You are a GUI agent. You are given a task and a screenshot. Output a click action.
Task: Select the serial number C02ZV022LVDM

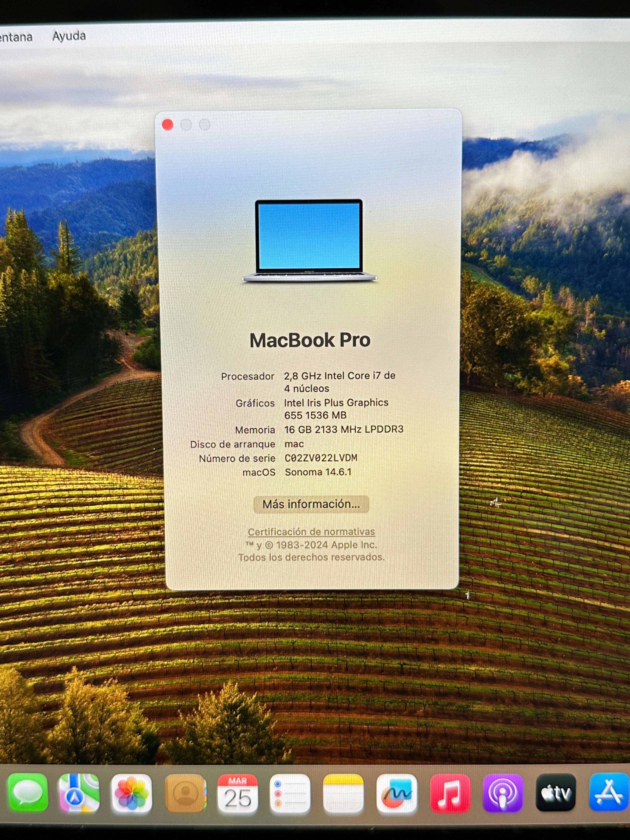tap(321, 458)
